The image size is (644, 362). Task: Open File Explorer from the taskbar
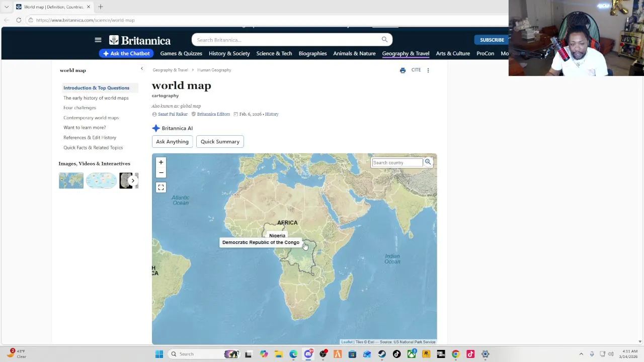coord(278,354)
